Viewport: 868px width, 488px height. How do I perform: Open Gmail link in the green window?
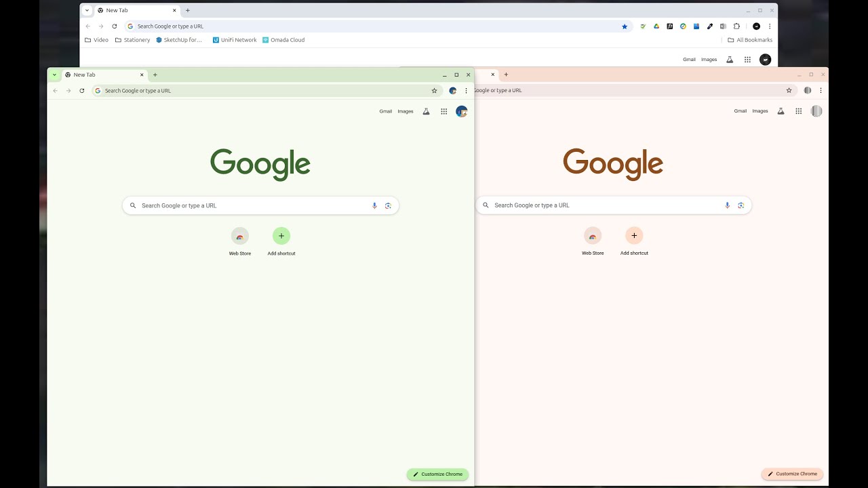point(386,111)
